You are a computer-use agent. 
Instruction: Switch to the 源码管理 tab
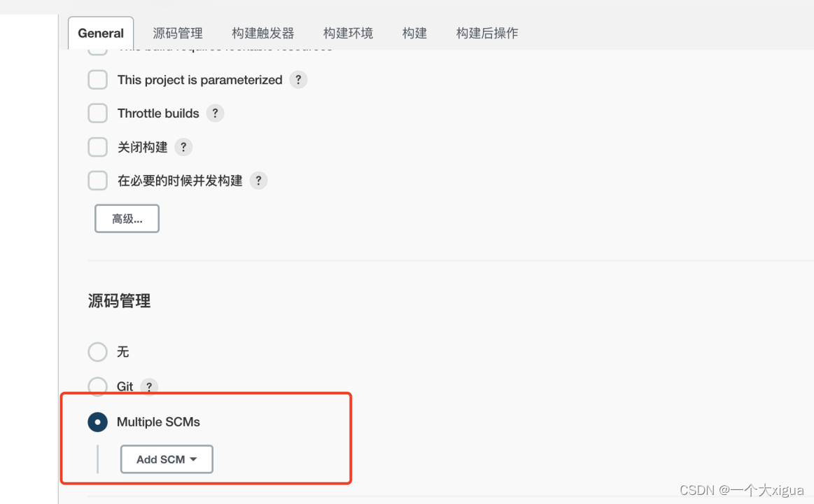coord(177,32)
